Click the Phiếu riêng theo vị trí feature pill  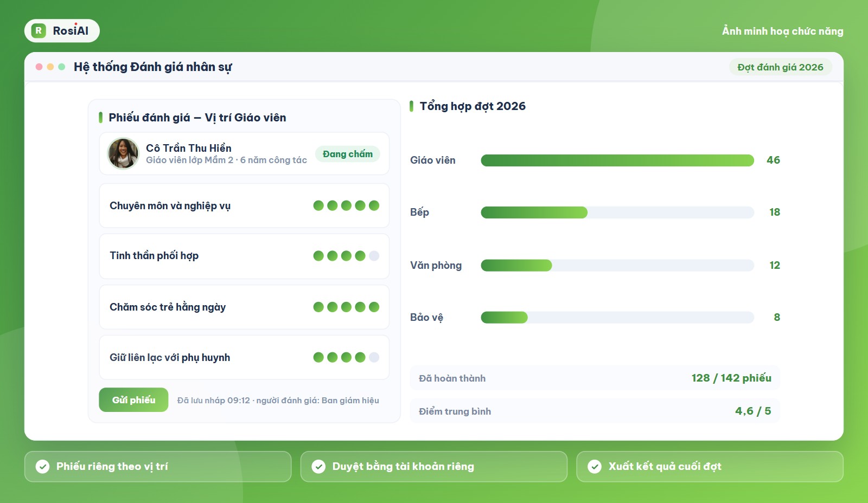158,467
